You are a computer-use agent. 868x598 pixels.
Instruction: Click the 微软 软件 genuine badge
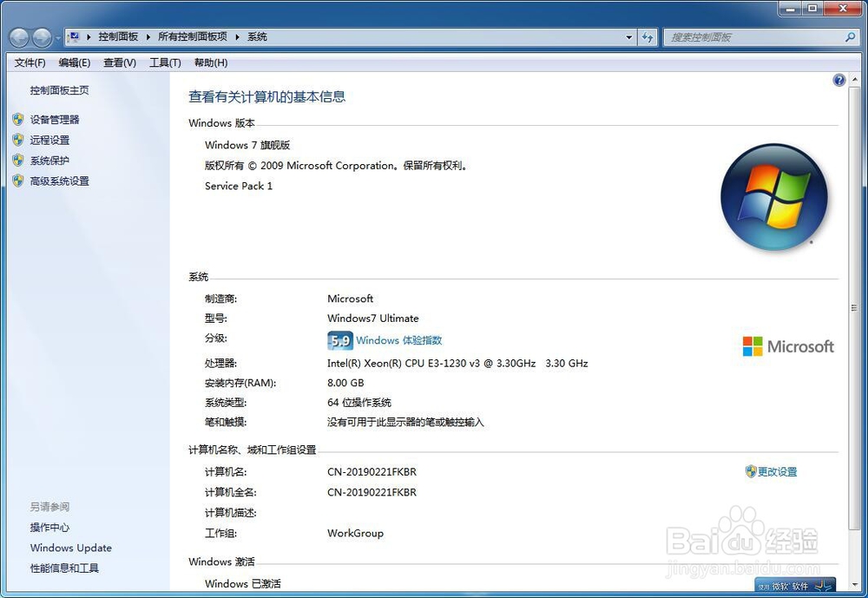[x=795, y=585]
